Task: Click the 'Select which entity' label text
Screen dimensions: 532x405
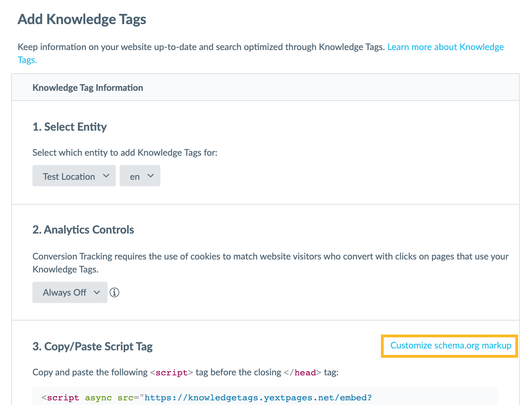Action: (125, 152)
